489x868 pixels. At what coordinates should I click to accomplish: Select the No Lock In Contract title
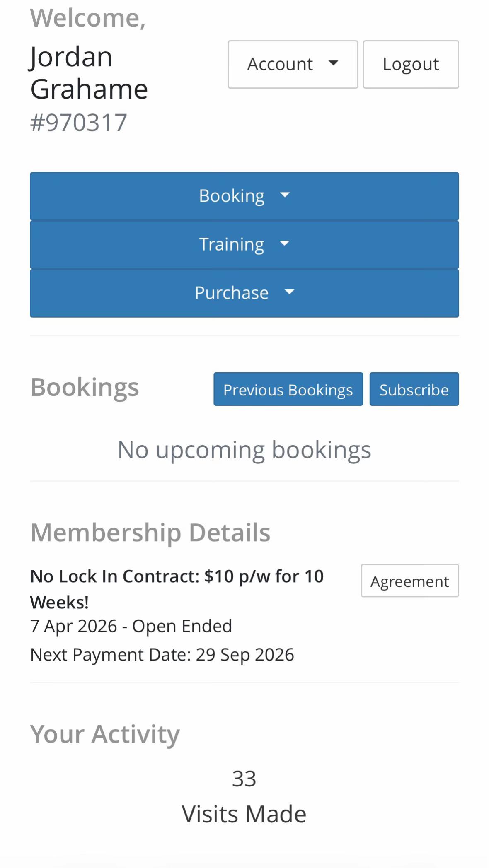tap(177, 589)
